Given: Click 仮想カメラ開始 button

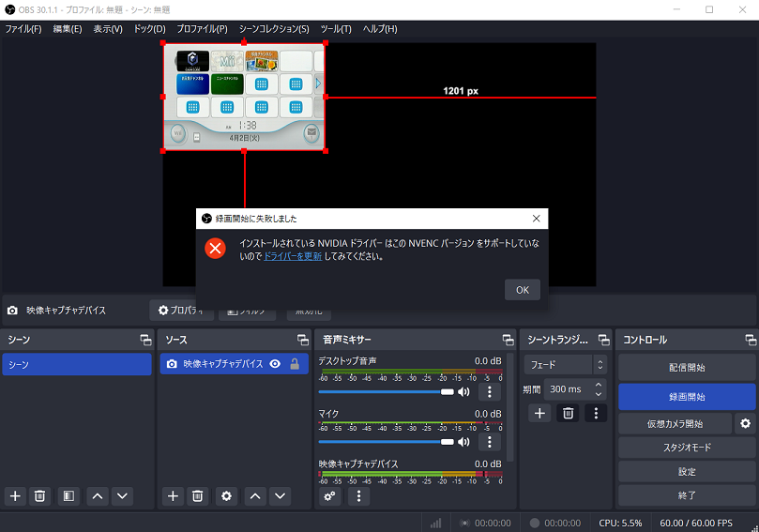Looking at the screenshot, I should (x=675, y=423).
